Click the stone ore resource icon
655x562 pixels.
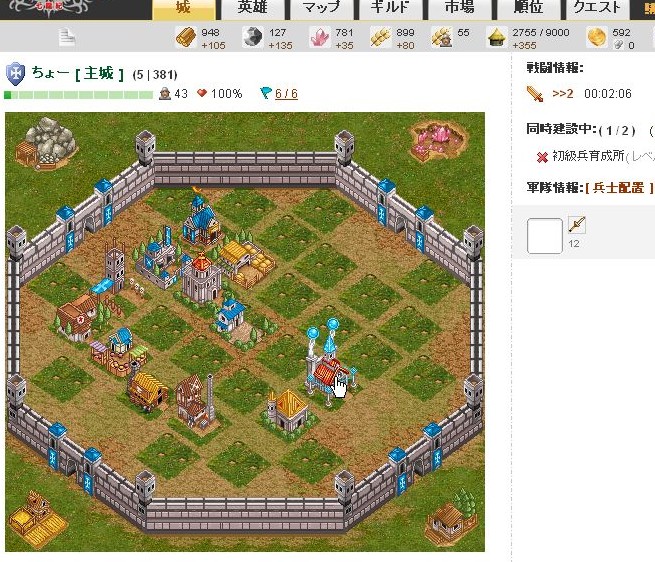coord(253,37)
